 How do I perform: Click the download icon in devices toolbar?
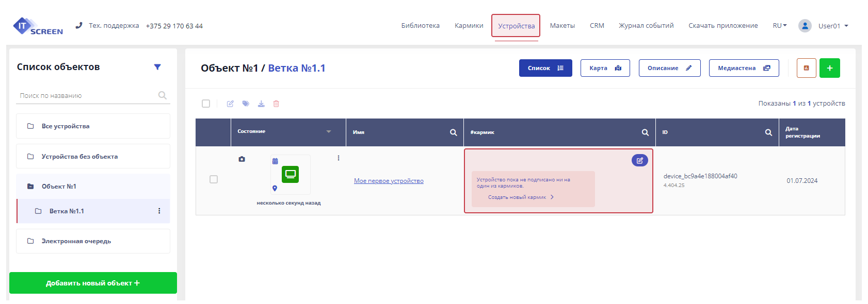(x=261, y=104)
